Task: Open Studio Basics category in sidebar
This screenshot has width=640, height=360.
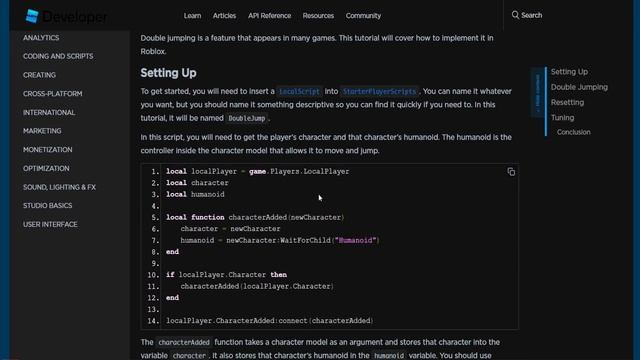Action: click(47, 206)
